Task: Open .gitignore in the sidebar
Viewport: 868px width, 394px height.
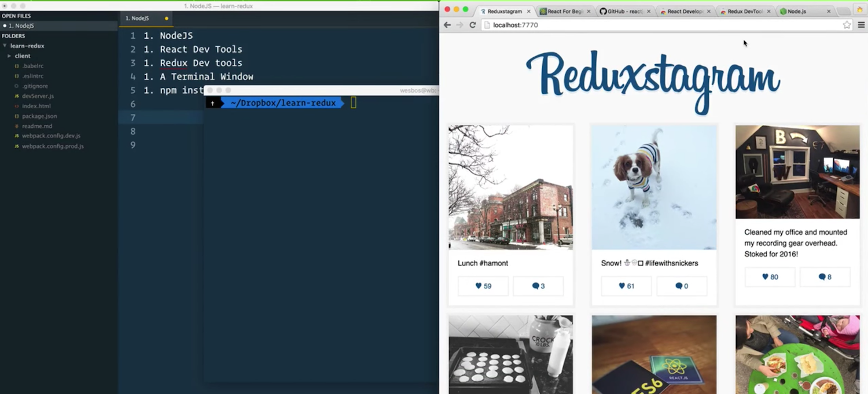Action: (x=35, y=86)
